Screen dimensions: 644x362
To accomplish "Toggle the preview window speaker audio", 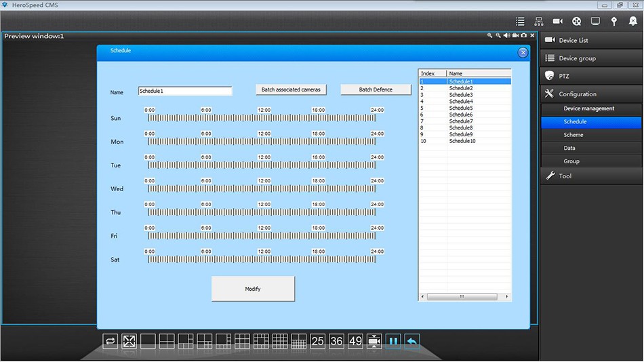I will [506, 35].
